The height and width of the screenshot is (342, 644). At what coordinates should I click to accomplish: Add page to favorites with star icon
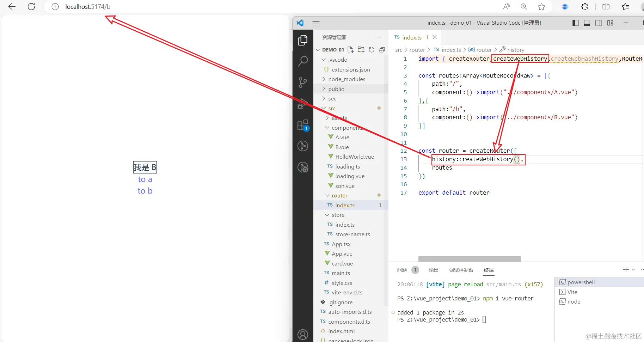click(x=542, y=7)
